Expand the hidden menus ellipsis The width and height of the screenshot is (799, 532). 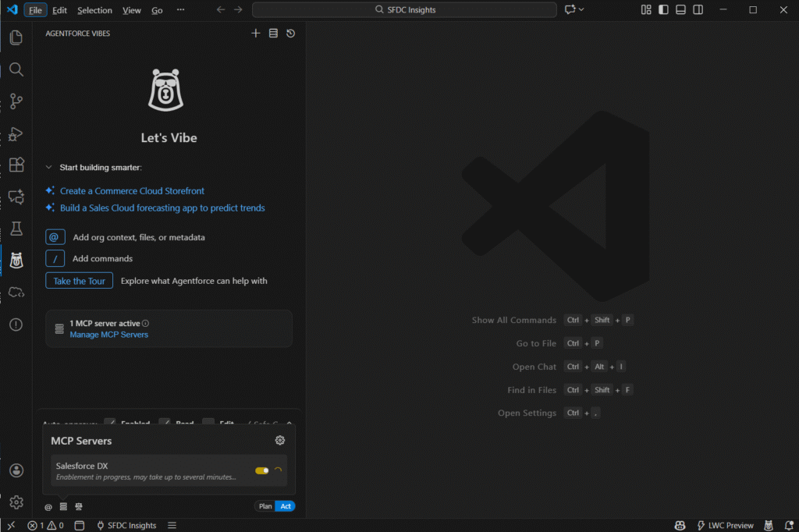180,10
